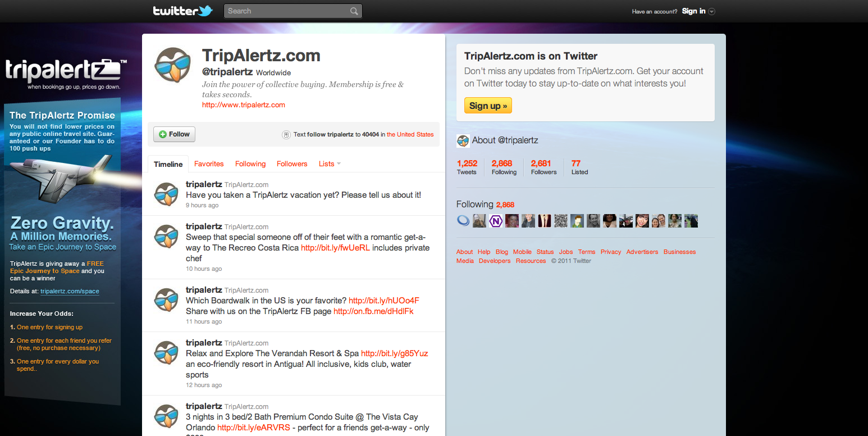This screenshot has height=436, width=868.
Task: Switch to the Favorites tab
Action: pos(209,164)
